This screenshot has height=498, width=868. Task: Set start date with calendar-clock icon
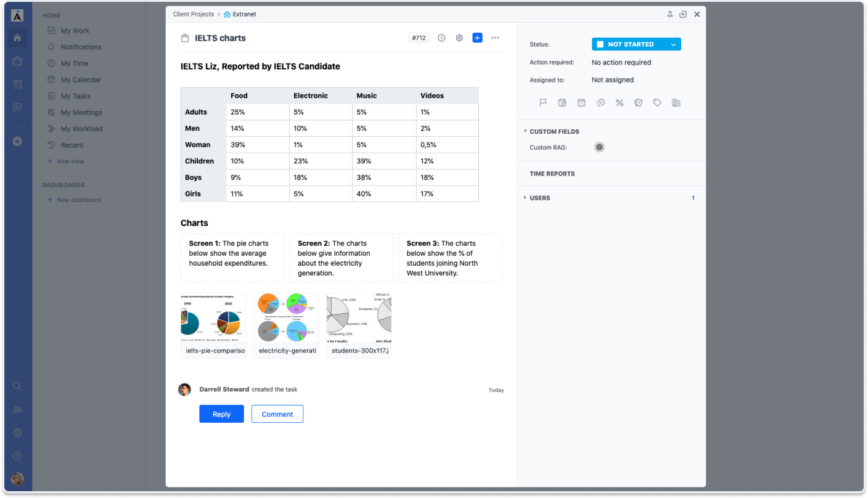coord(562,103)
